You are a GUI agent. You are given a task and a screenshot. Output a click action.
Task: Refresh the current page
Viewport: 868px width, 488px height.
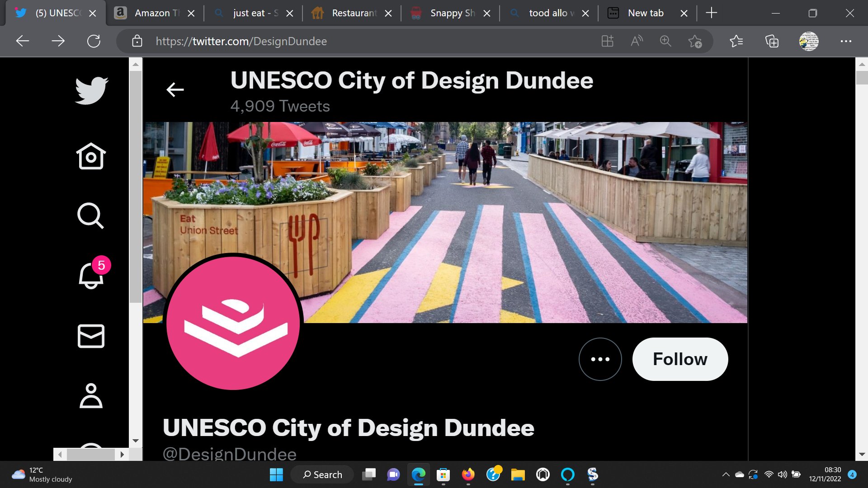[94, 41]
